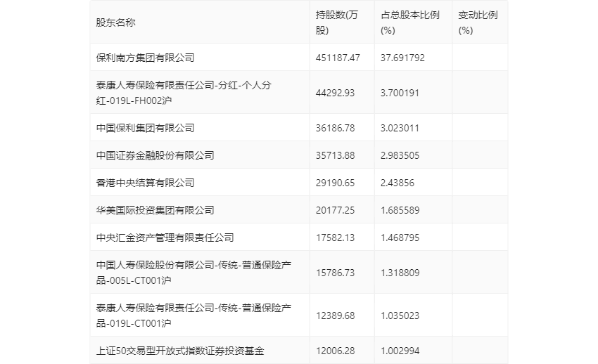This screenshot has width=598, height=364.
Task: Select the value 36186.78
Action: tap(335, 128)
